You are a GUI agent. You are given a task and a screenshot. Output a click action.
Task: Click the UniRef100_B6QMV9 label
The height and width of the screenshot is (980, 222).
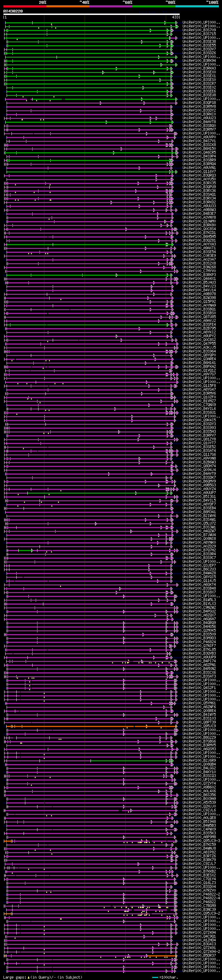pos(199,481)
